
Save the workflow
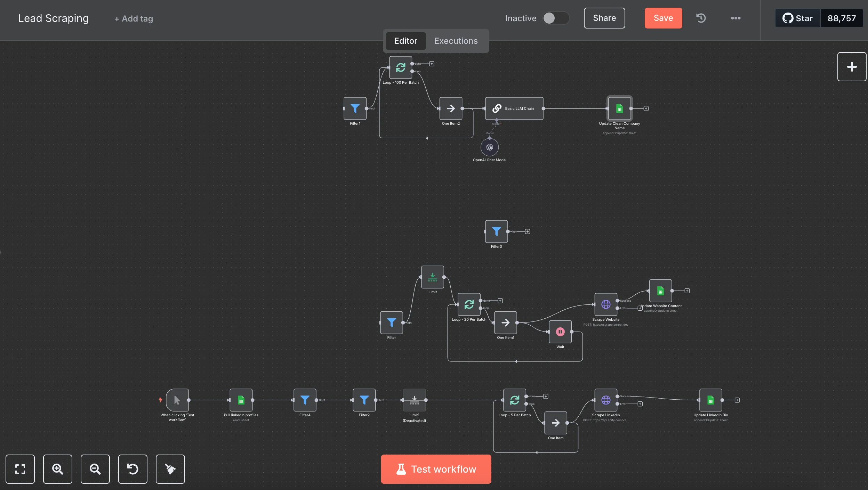(x=663, y=18)
